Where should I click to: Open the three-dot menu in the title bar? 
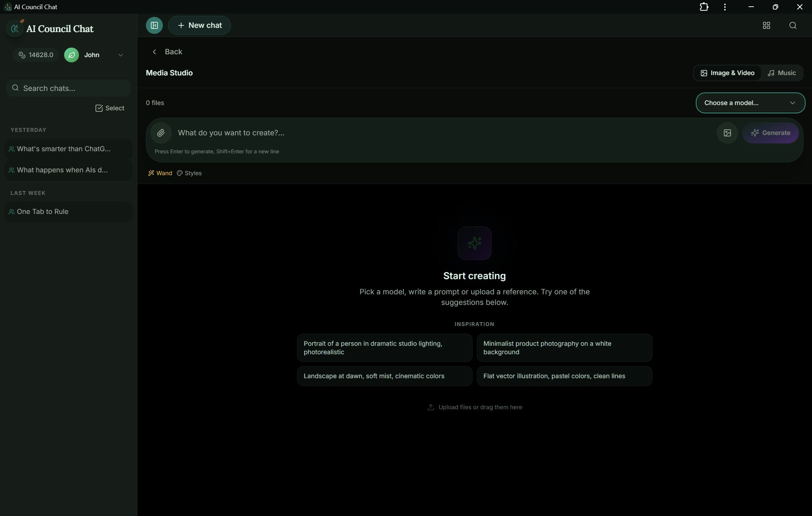[725, 7]
